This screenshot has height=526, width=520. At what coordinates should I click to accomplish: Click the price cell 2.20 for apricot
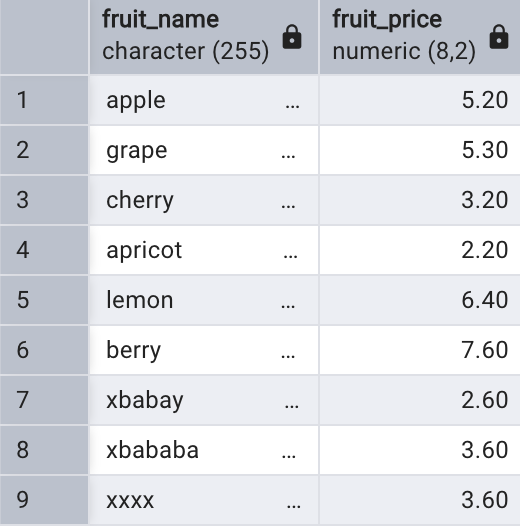[x=420, y=250]
